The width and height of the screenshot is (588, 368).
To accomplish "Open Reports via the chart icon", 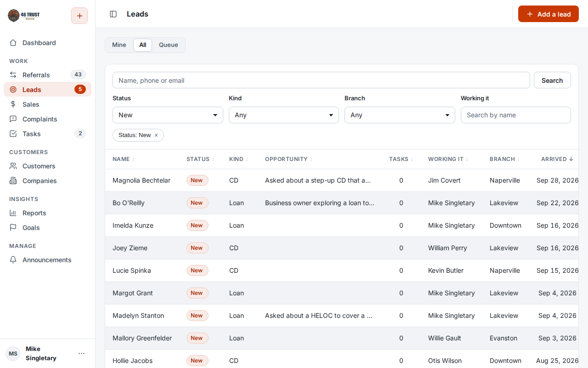I will [x=13, y=213].
